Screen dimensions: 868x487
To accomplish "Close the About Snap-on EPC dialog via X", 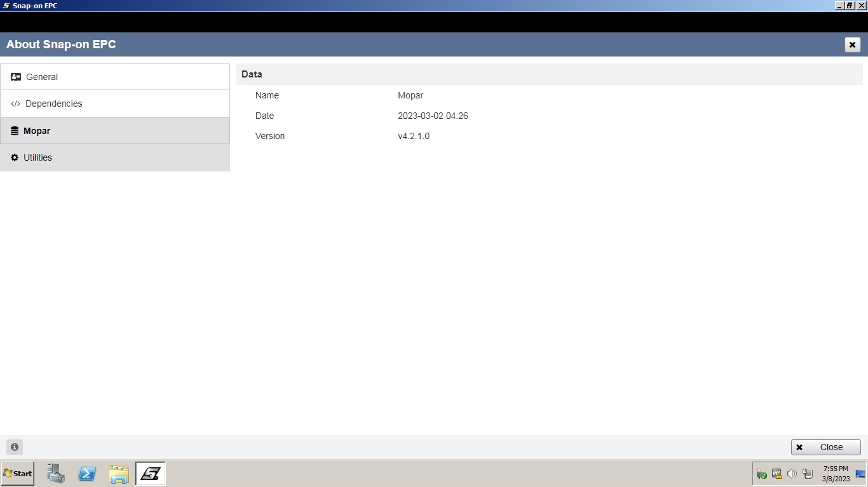I will (x=852, y=44).
